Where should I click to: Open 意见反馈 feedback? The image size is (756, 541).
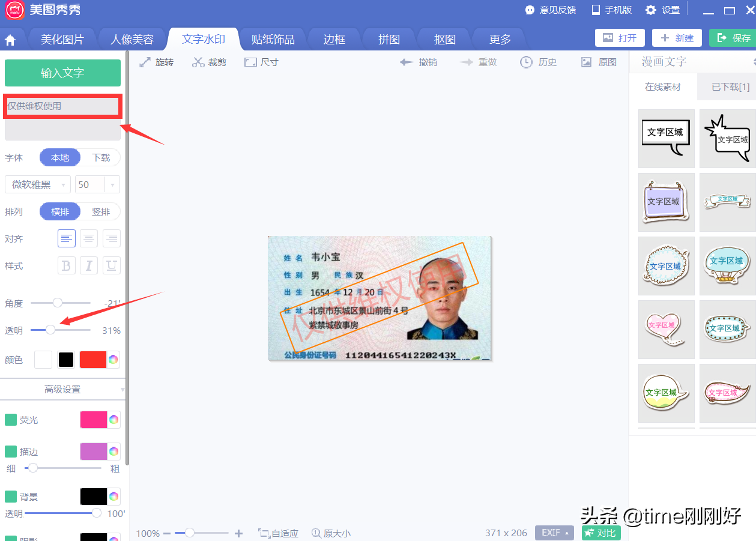pyautogui.click(x=550, y=10)
